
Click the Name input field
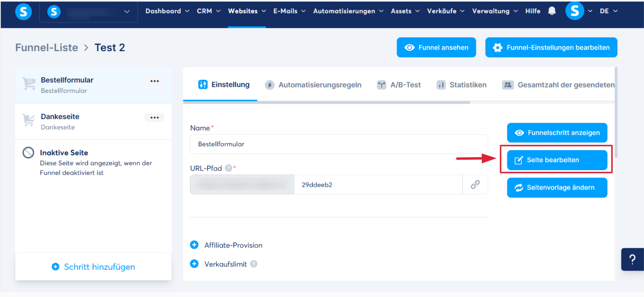click(339, 144)
